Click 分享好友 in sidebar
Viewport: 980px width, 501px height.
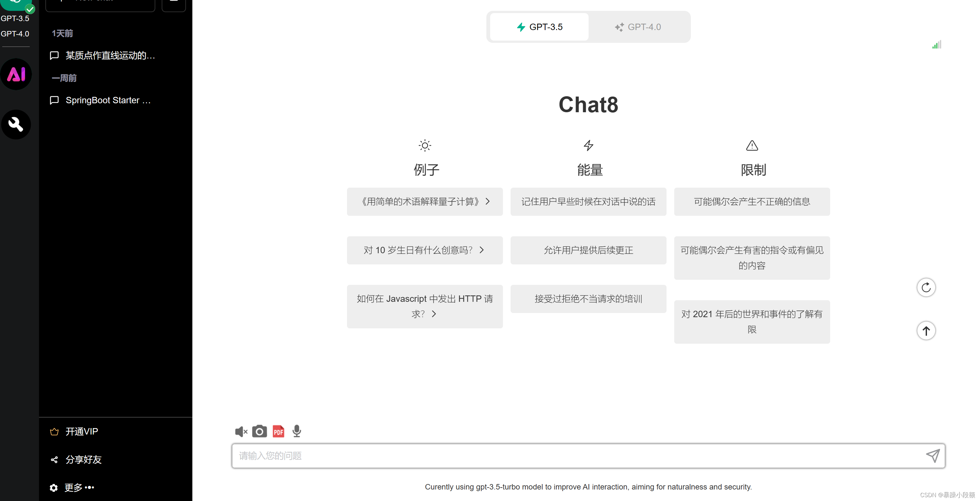point(84,460)
